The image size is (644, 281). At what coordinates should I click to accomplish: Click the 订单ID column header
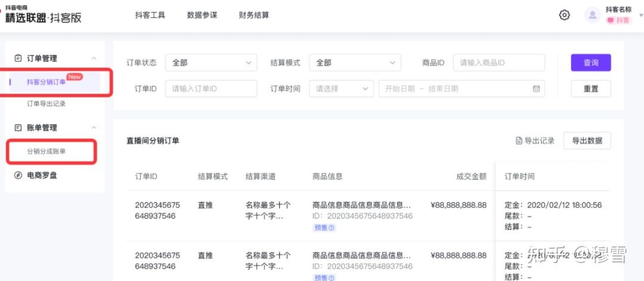pyautogui.click(x=146, y=177)
